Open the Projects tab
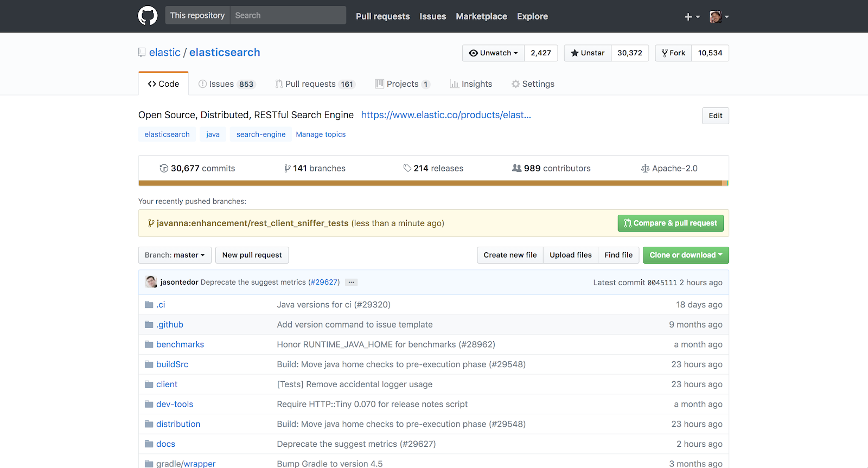Viewport: 868px width, 468px height. click(403, 84)
